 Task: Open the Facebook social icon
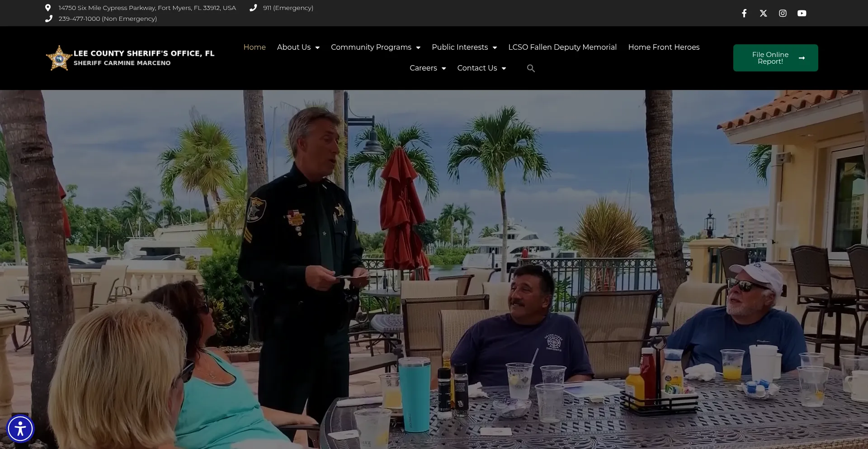(x=744, y=13)
